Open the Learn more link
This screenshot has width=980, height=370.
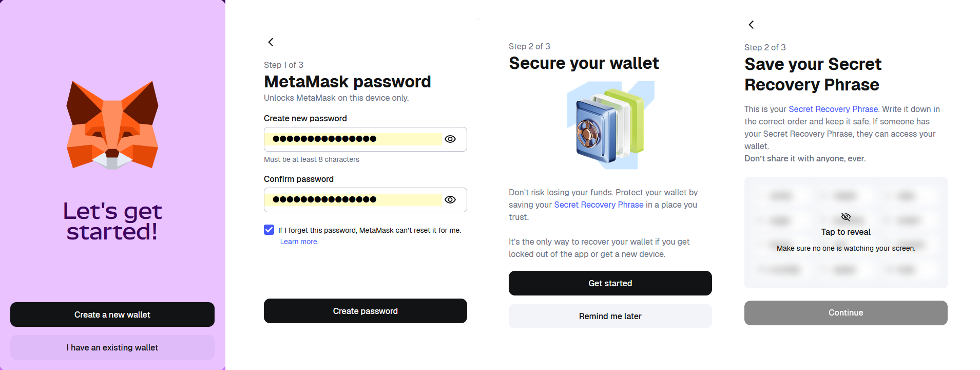tap(299, 242)
